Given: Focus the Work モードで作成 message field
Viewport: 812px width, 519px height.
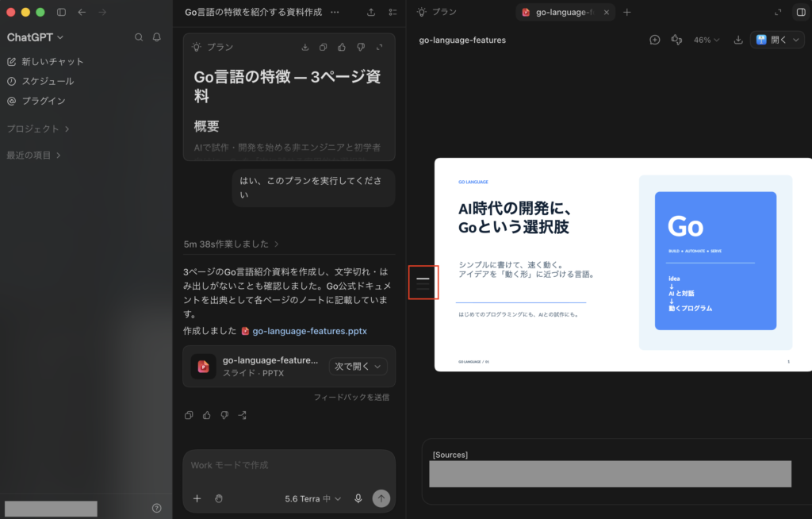Looking at the screenshot, I should pos(289,466).
